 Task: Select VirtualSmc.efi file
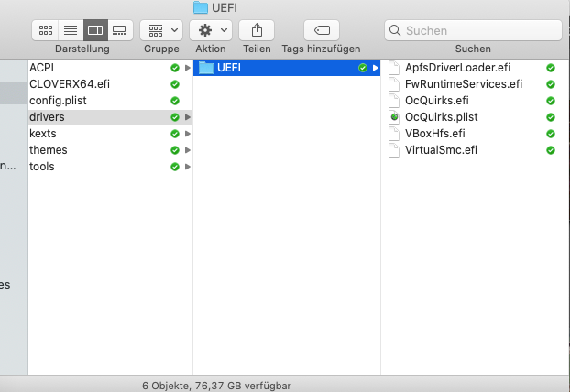[441, 150]
